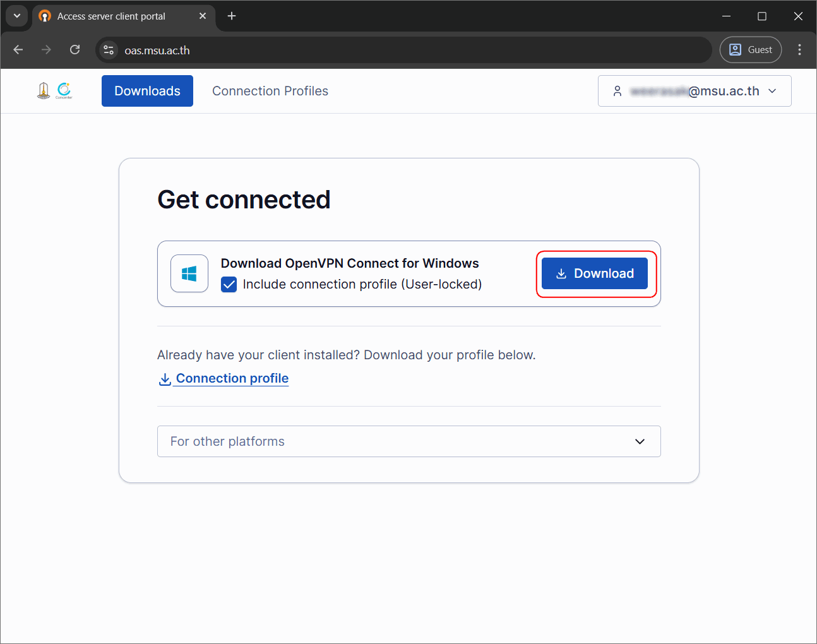Open the tab search chevron
This screenshot has height=644, width=817.
click(x=17, y=16)
